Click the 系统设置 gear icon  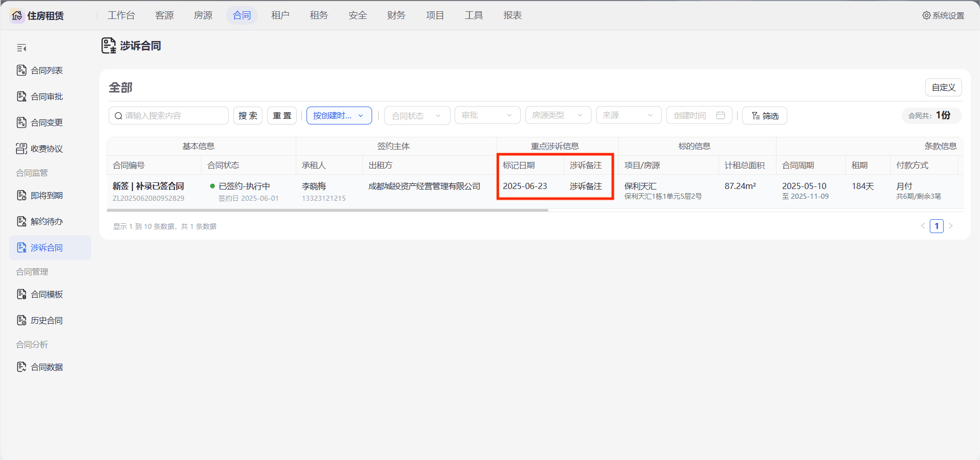pyautogui.click(x=926, y=15)
